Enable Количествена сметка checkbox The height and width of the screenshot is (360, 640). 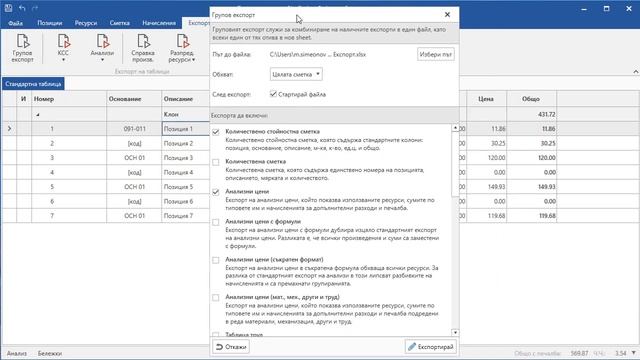(x=216, y=162)
